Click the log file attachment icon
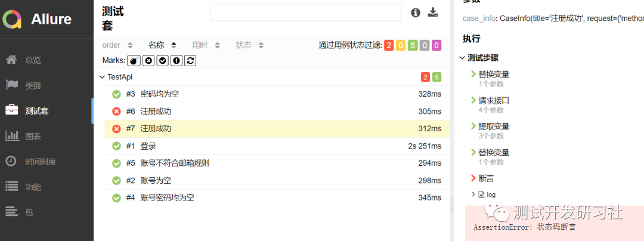Viewport: 644px width, 241px height. click(x=481, y=194)
